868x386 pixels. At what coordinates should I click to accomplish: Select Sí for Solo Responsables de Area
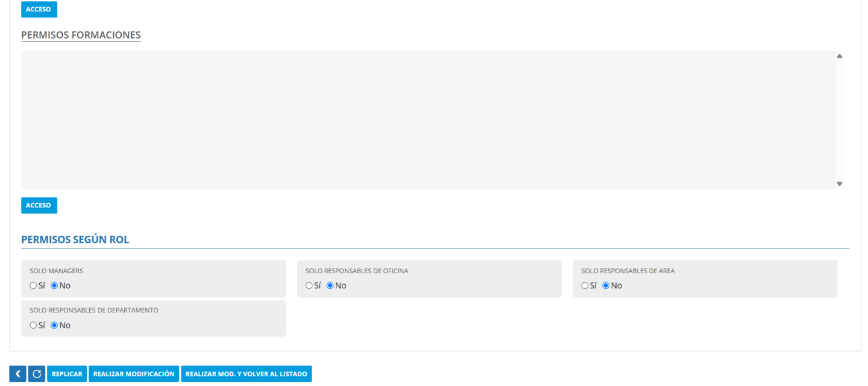click(x=585, y=286)
